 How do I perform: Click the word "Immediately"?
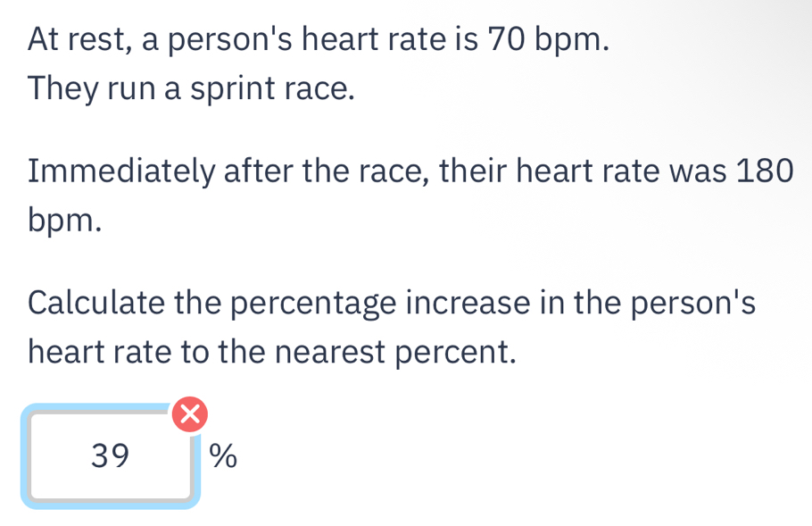pyautogui.click(x=121, y=171)
